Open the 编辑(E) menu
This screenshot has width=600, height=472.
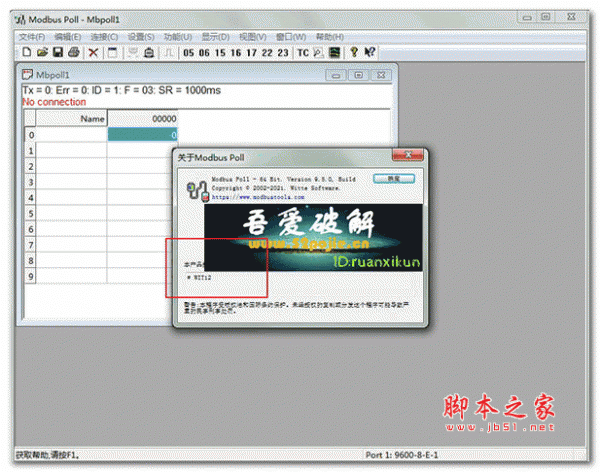click(67, 37)
